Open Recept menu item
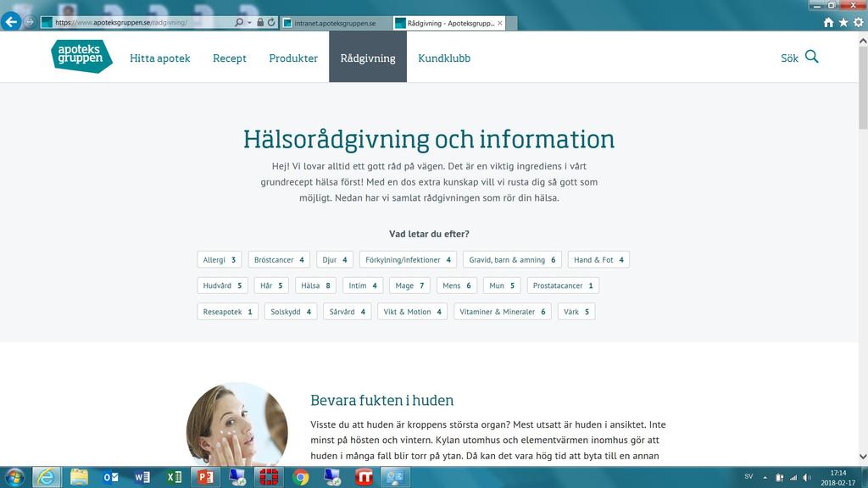Screen dimensions: 868x488 (x=230, y=58)
